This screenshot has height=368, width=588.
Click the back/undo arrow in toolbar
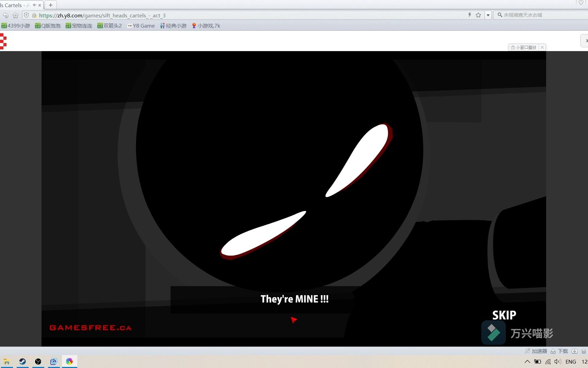(5, 15)
